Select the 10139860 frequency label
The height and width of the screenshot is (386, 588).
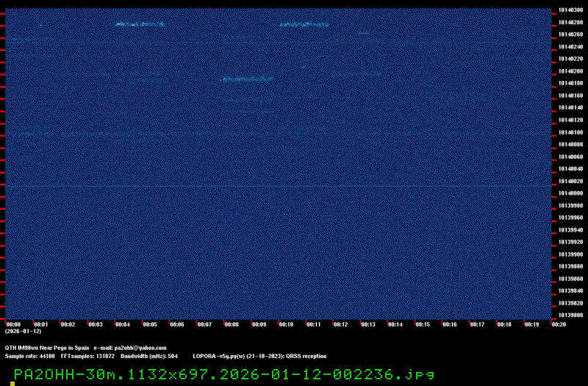point(570,279)
